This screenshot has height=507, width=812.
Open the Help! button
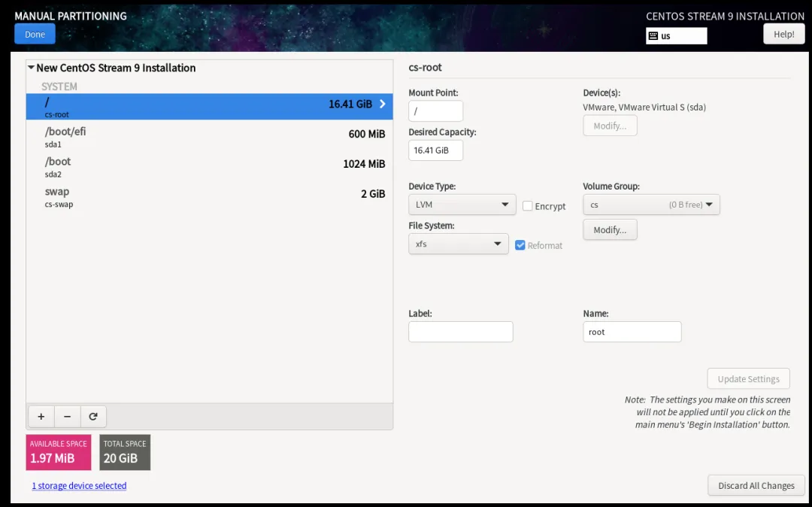(784, 34)
